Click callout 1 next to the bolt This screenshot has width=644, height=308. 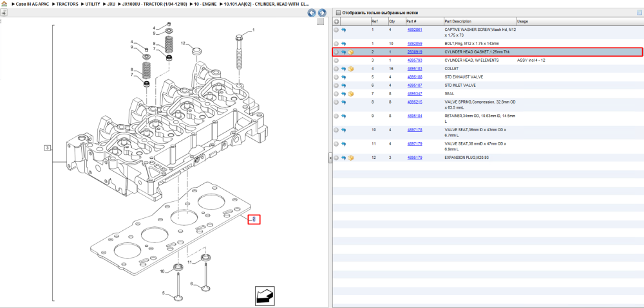click(x=253, y=30)
